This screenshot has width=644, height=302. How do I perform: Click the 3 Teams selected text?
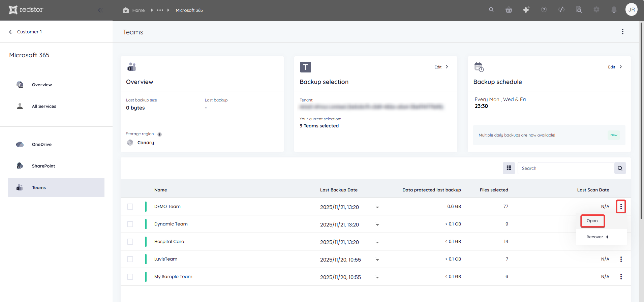click(x=319, y=126)
